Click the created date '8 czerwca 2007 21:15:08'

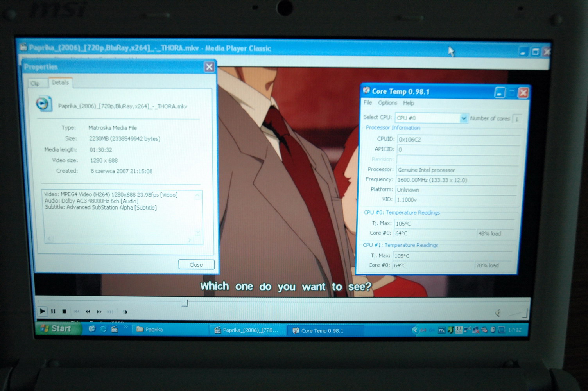click(122, 171)
